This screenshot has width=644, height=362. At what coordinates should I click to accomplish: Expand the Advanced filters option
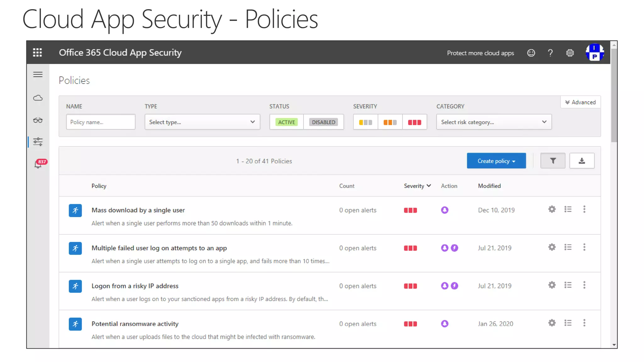point(580,102)
